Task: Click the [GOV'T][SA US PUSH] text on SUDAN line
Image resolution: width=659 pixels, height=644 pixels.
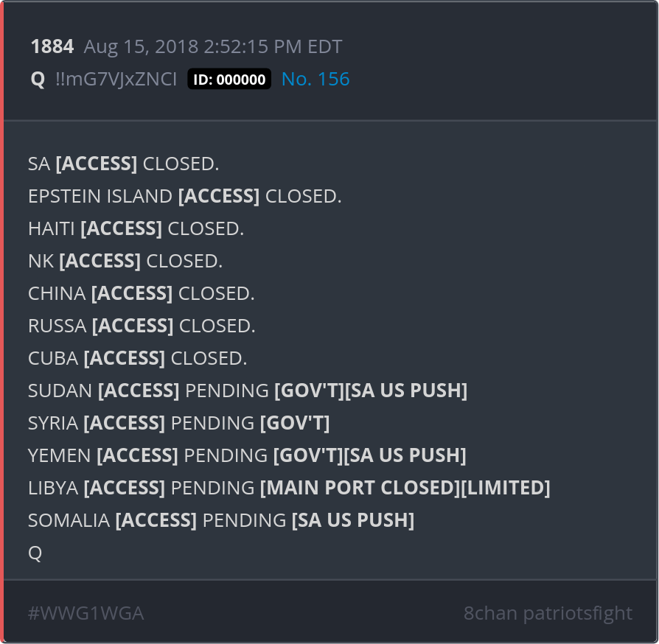Action: [371, 391]
